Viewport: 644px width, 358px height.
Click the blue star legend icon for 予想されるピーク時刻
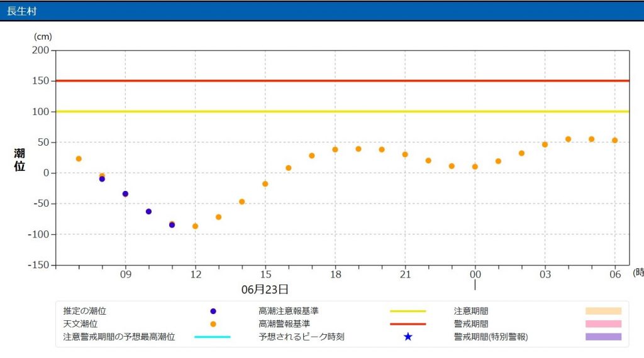[408, 337]
